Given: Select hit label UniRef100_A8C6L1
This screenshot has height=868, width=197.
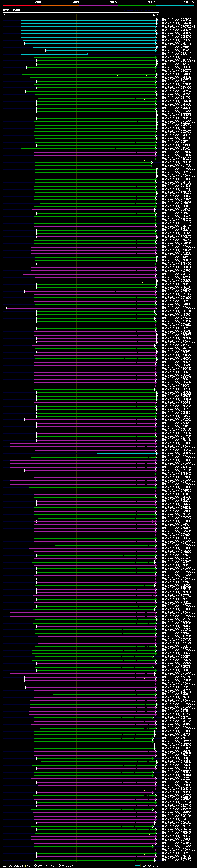Looking at the screenshot, I should 177,372.
